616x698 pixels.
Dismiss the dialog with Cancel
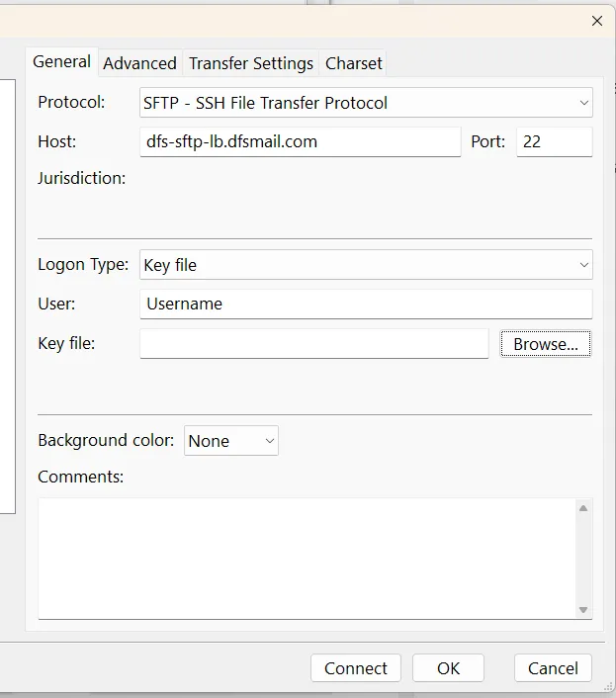(553, 668)
